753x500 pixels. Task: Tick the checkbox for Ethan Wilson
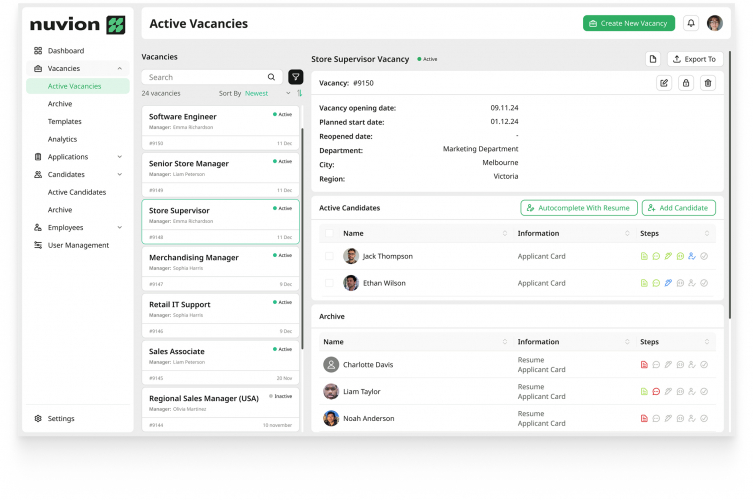329,283
